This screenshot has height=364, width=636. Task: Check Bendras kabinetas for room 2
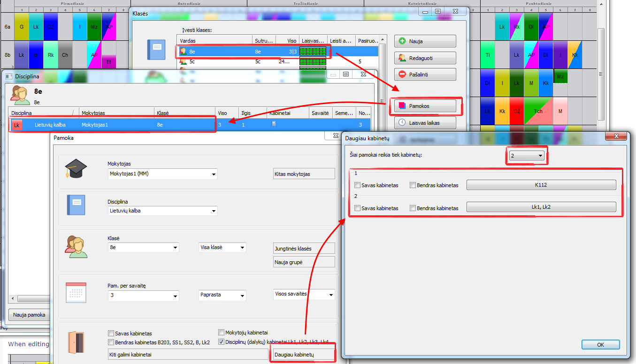413,208
